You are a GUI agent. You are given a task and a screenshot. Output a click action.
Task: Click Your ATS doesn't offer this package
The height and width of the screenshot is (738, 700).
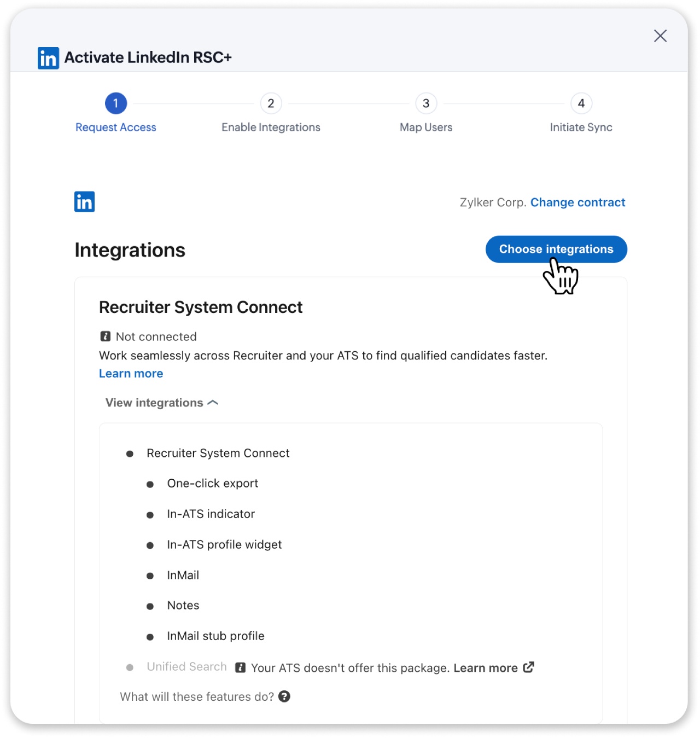point(350,668)
